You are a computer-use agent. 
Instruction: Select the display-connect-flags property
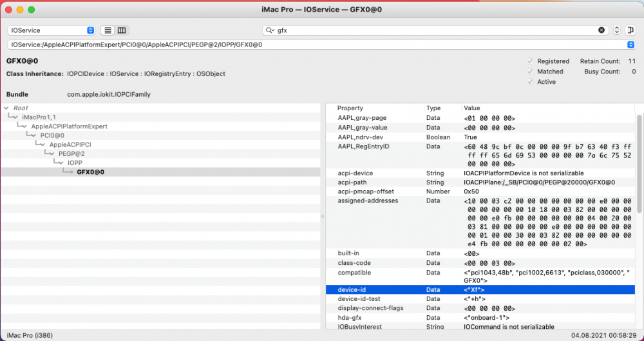(480, 308)
